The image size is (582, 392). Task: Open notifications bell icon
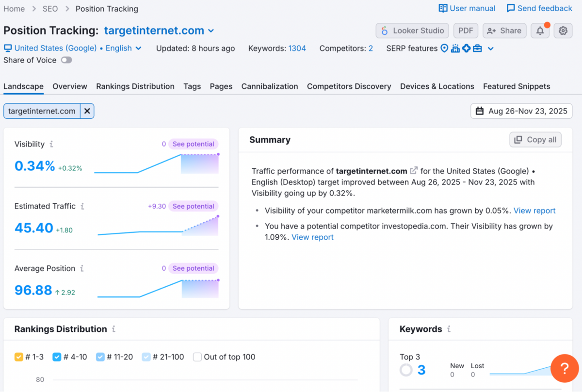540,31
